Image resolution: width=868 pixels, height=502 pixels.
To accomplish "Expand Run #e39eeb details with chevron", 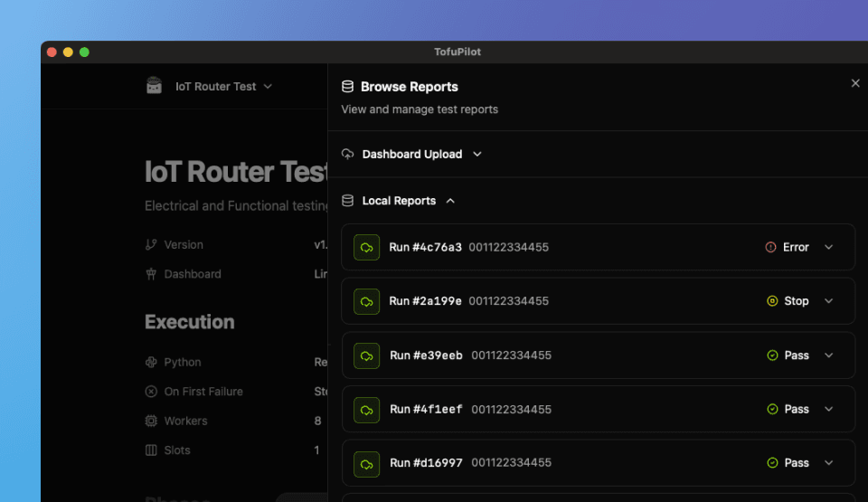I will (x=829, y=355).
